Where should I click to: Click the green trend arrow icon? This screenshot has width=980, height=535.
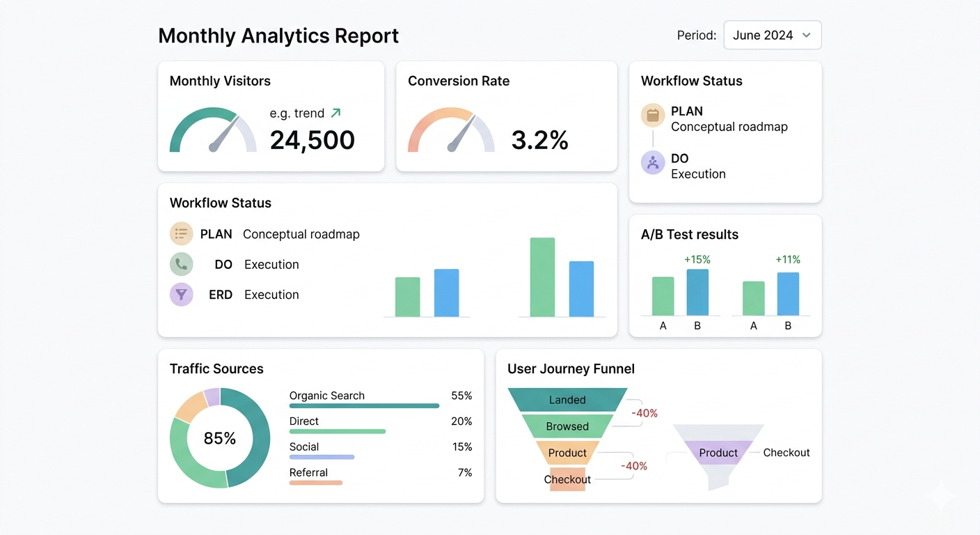tap(336, 113)
